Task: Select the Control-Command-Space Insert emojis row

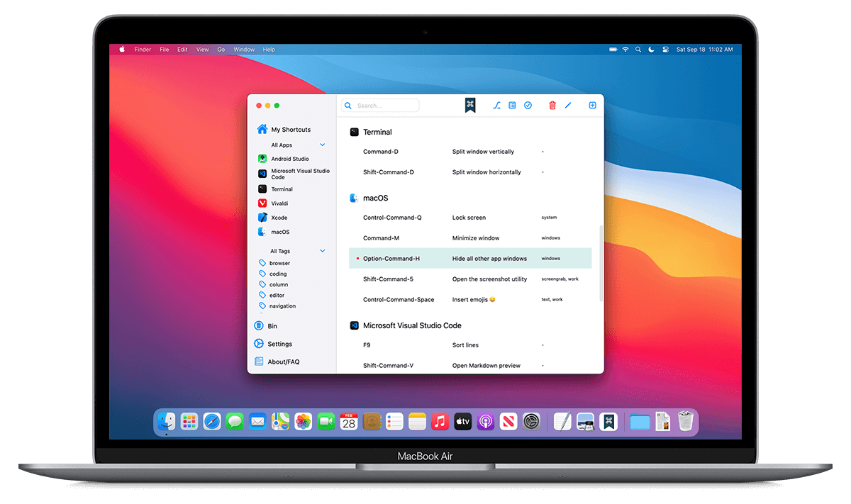Action: pos(470,300)
